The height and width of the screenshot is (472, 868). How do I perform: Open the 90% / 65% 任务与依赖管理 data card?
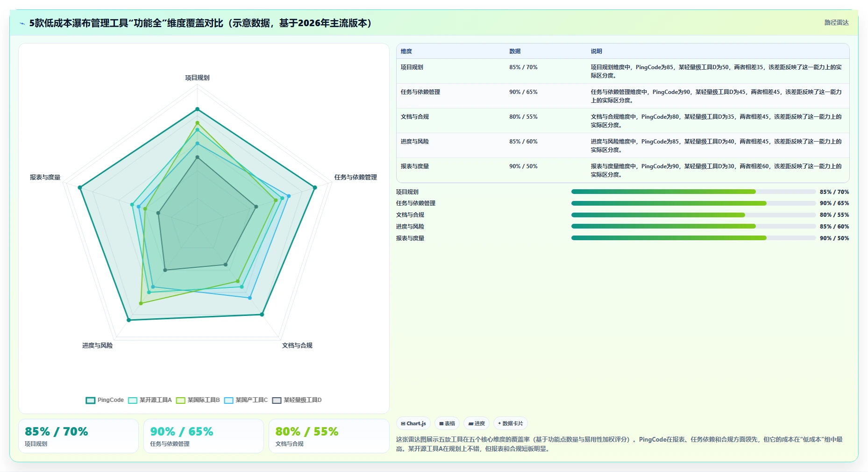204,436
